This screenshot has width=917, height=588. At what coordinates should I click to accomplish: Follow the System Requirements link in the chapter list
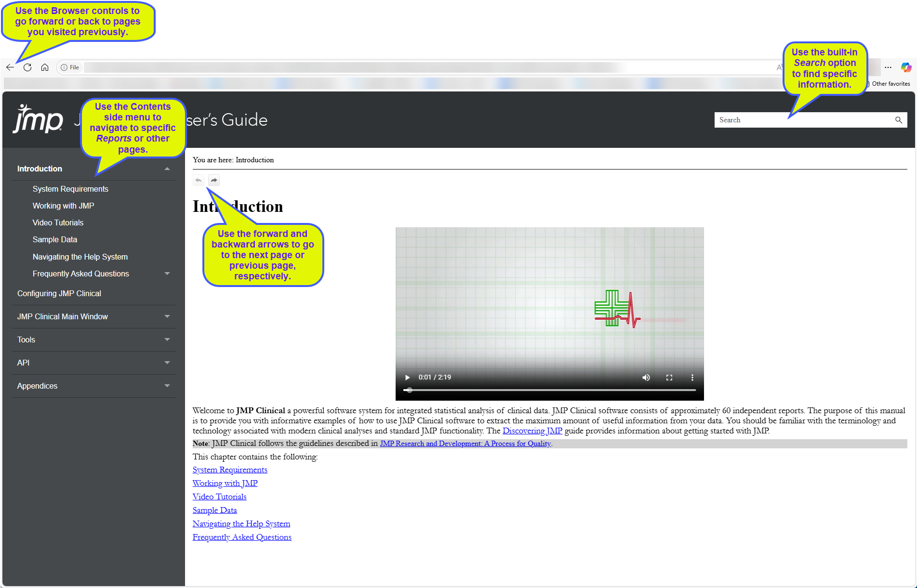(x=230, y=470)
